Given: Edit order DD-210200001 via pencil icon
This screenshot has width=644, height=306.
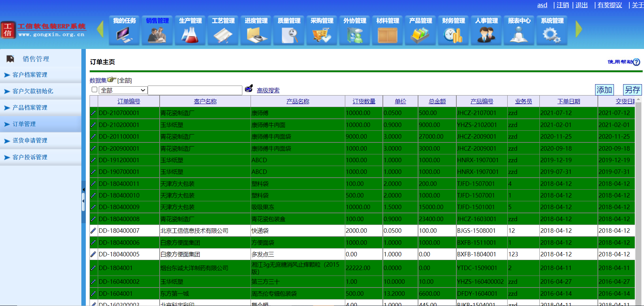Looking at the screenshot, I should [93, 125].
